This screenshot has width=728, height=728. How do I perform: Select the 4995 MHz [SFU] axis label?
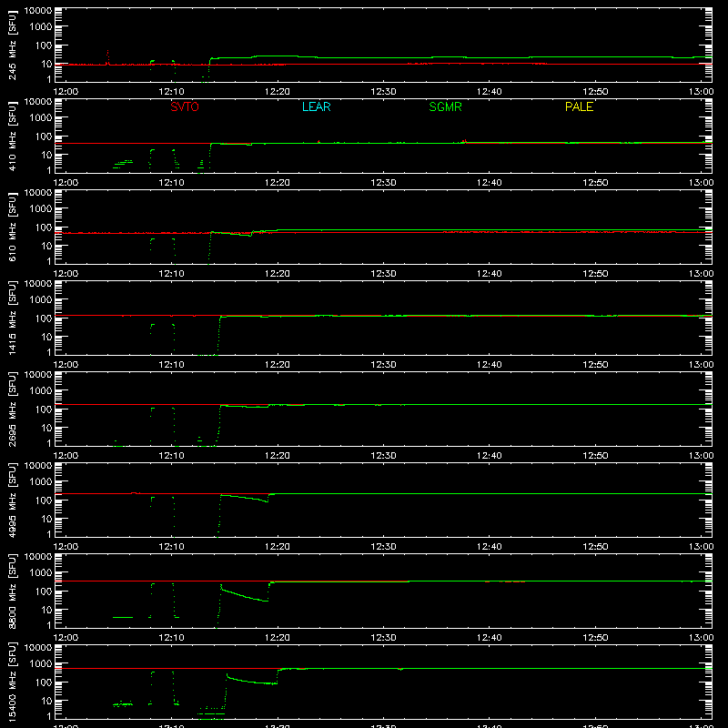point(12,500)
